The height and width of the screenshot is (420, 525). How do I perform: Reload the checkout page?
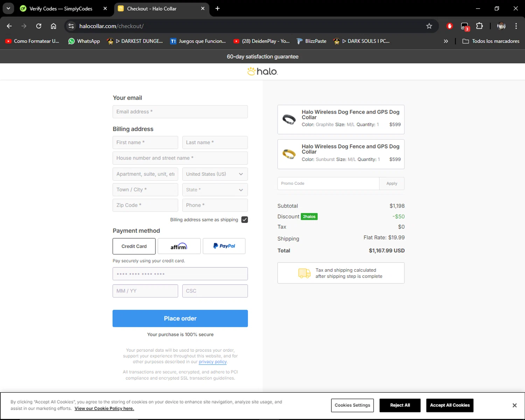coord(39,26)
